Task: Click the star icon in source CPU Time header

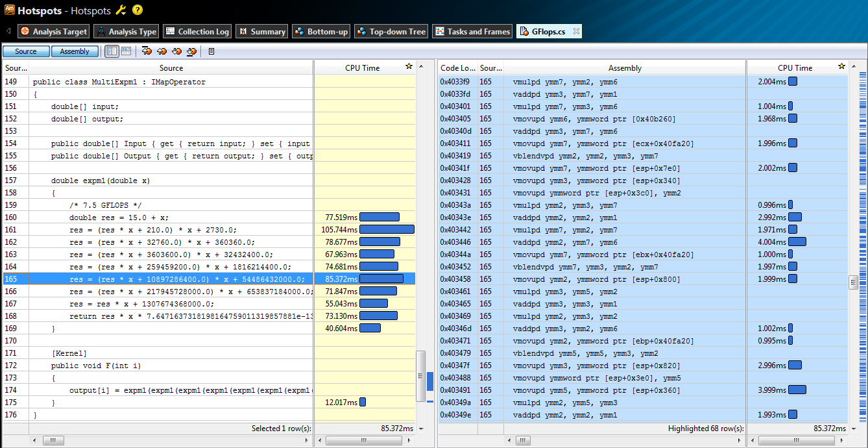Action: point(408,67)
